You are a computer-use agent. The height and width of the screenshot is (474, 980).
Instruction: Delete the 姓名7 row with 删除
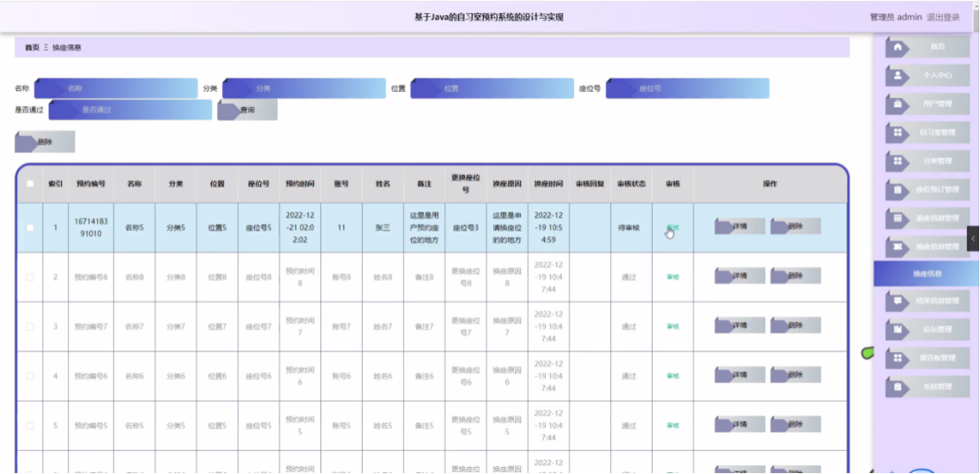pyautogui.click(x=796, y=325)
